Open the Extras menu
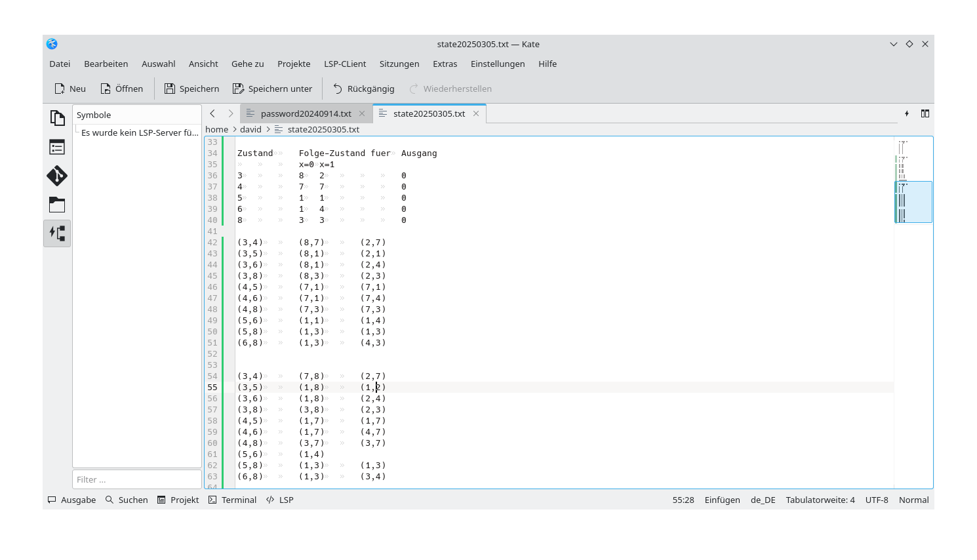Screen dimensions: 977x560 (x=445, y=64)
